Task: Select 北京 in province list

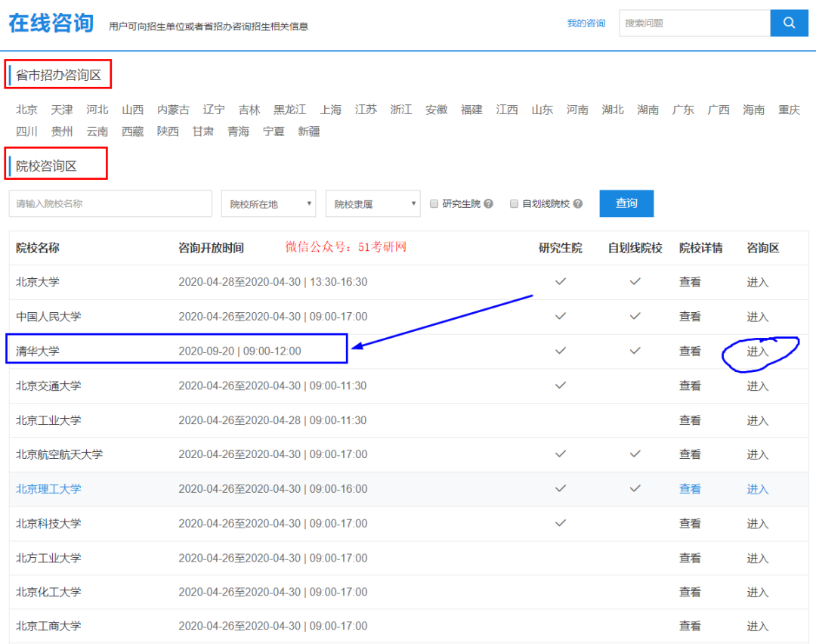Action: coord(26,110)
